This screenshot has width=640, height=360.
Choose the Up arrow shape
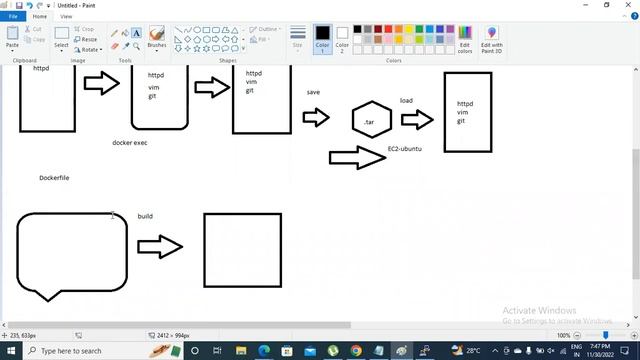point(235,40)
